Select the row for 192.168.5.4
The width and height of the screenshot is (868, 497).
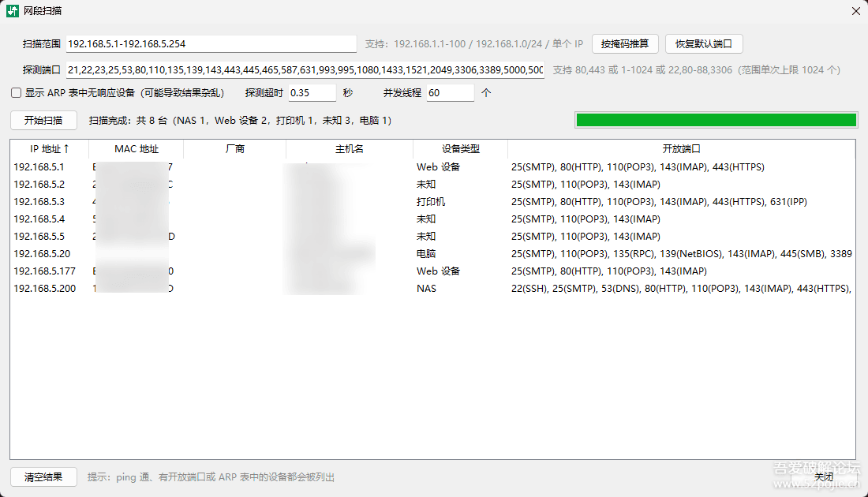pos(432,219)
